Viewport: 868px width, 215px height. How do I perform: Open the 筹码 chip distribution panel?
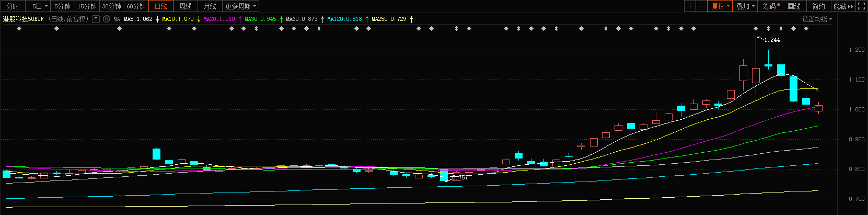click(770, 6)
